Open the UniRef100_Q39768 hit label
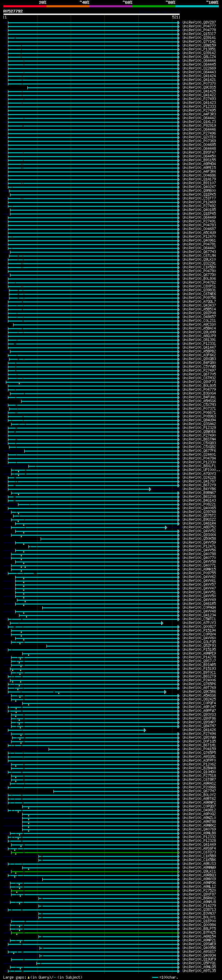This screenshot has height=980, width=222. [x=199, y=512]
